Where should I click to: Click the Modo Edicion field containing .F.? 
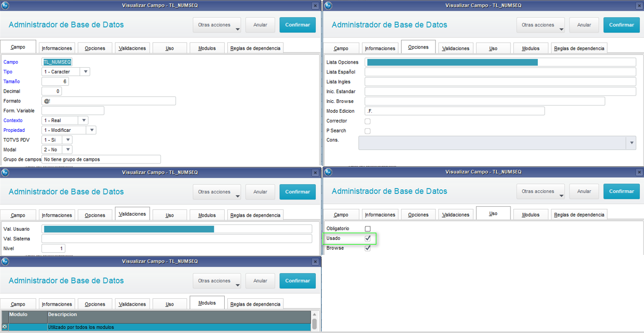455,111
